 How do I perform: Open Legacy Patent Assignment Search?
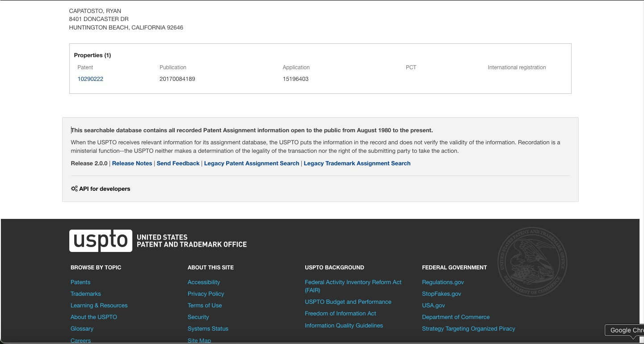(251, 164)
